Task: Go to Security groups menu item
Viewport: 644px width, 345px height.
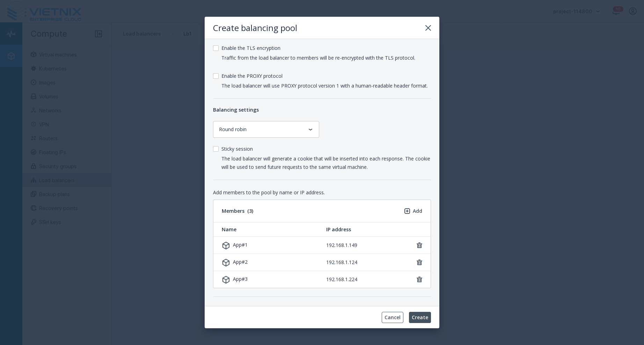Action: click(58, 166)
